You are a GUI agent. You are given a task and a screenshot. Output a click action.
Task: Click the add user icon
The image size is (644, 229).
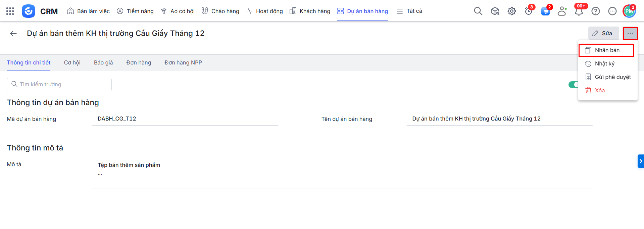click(x=562, y=11)
